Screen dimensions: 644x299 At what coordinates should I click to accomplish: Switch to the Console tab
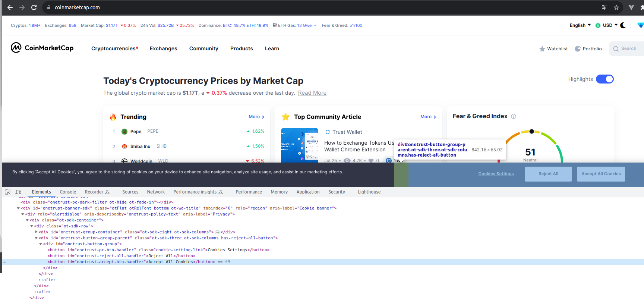click(x=68, y=192)
